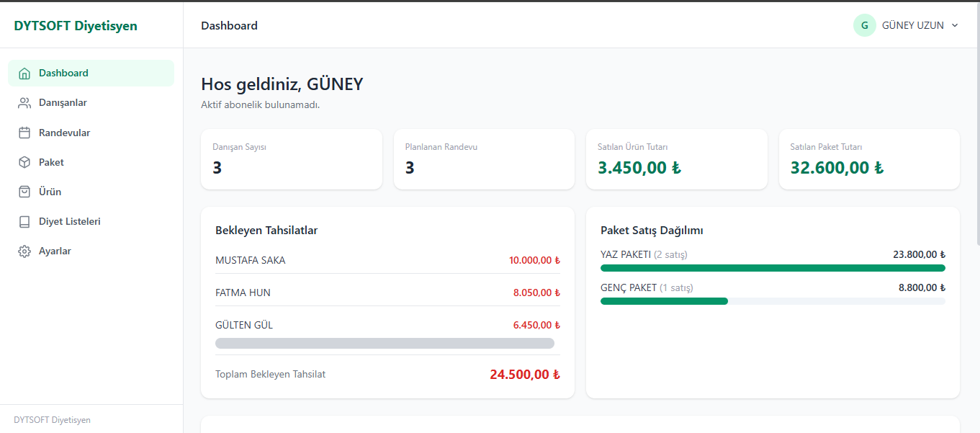Click the YAZ PAKETI (2 satış) label
The width and height of the screenshot is (980, 433).
tap(644, 254)
